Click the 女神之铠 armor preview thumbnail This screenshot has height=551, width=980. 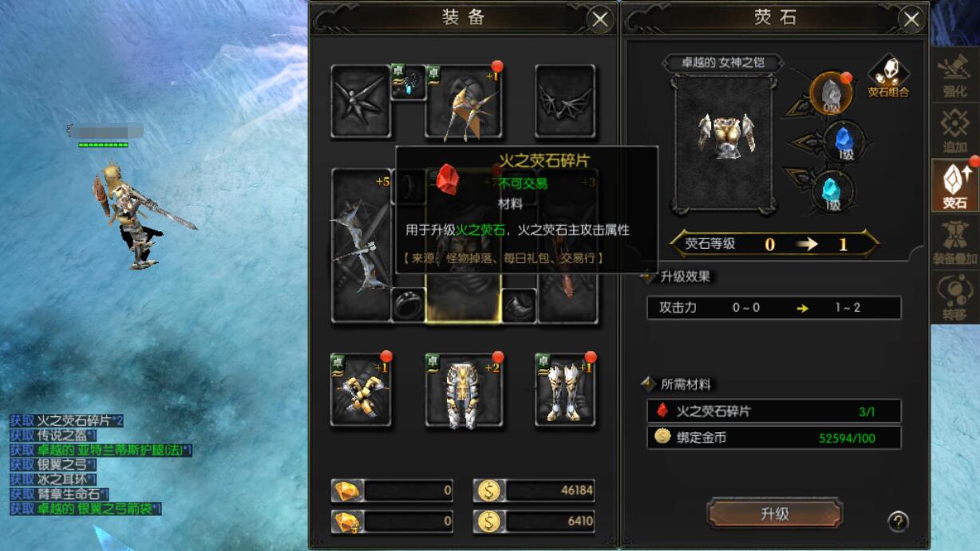724,142
